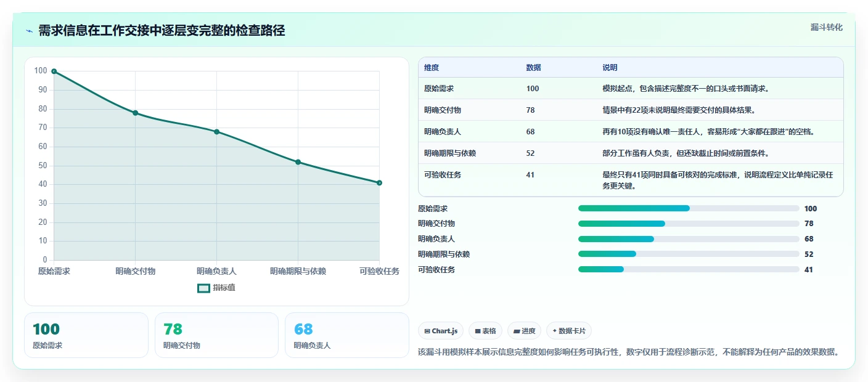Open the 100 原始需求 stat card
868x382 pixels.
[86, 335]
